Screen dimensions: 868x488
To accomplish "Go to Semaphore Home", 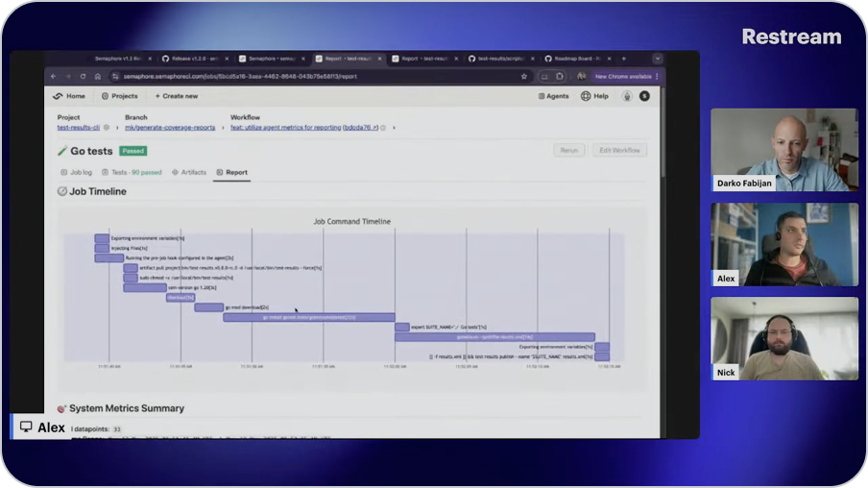I will coord(70,96).
